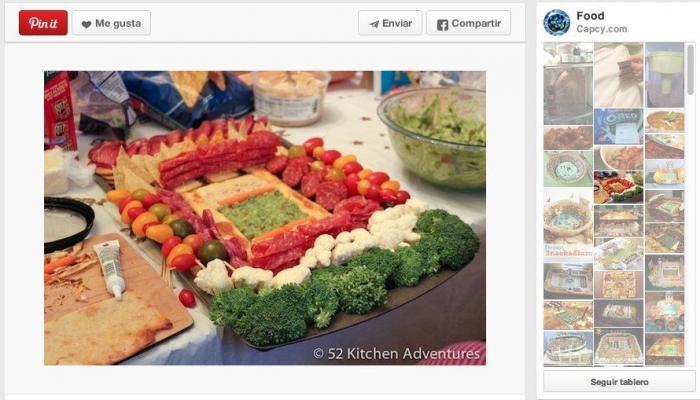Image resolution: width=700 pixels, height=400 pixels.
Task: Open the Snackadium thumbnail in board
Action: 568,225
